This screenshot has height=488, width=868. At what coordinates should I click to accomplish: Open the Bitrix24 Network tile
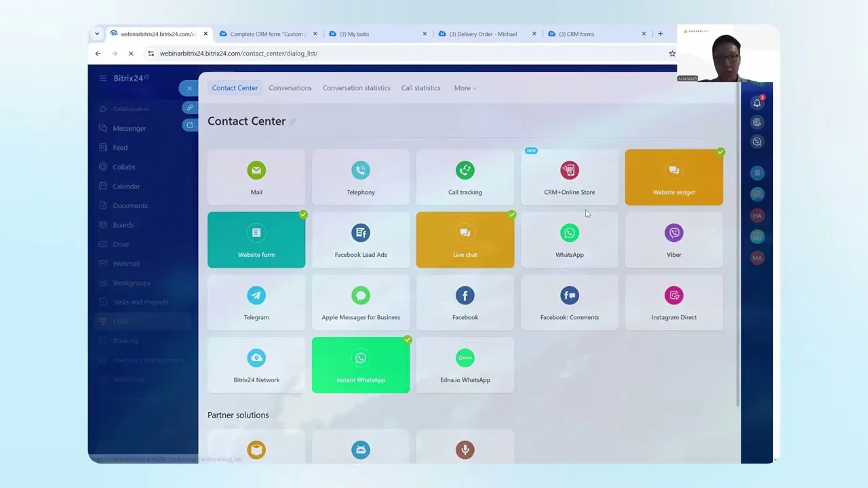pyautogui.click(x=256, y=365)
